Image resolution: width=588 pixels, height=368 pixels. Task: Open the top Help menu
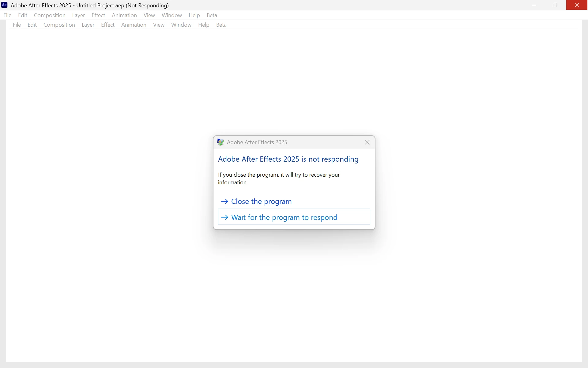click(194, 15)
